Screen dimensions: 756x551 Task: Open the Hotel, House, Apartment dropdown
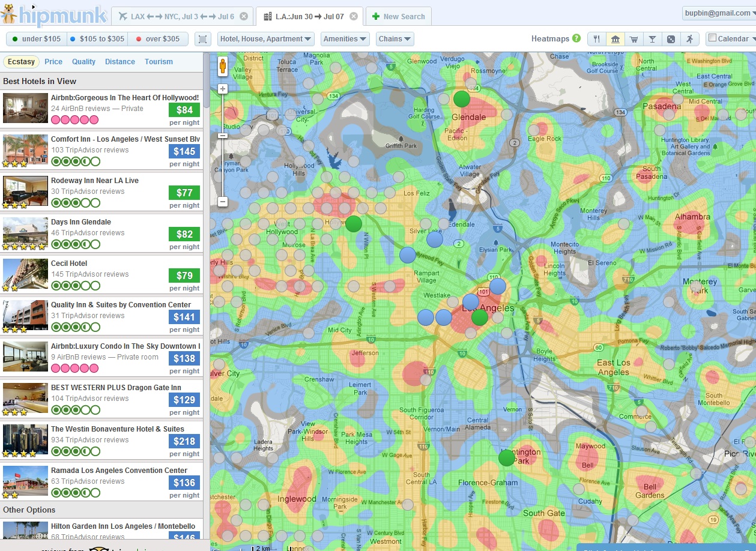coord(266,39)
